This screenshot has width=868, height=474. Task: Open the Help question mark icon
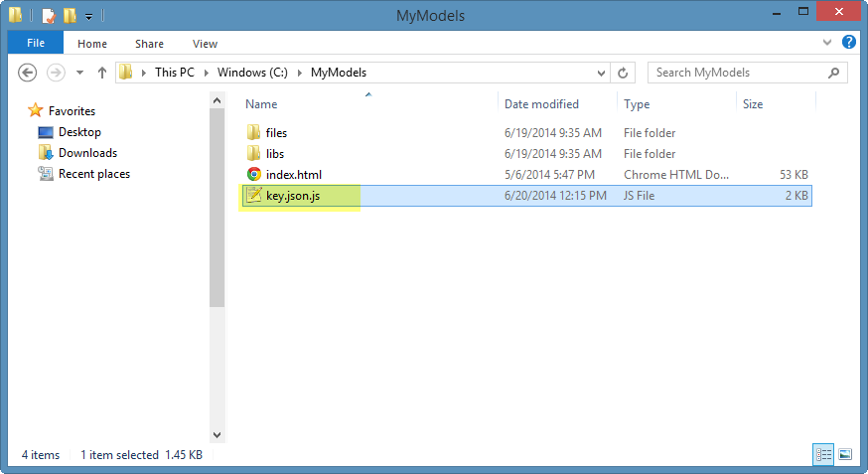[x=848, y=42]
